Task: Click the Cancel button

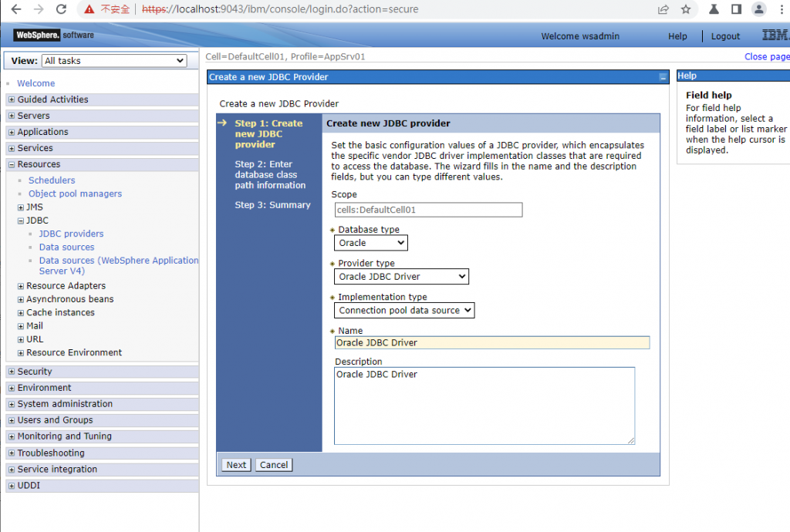Action: tap(274, 465)
